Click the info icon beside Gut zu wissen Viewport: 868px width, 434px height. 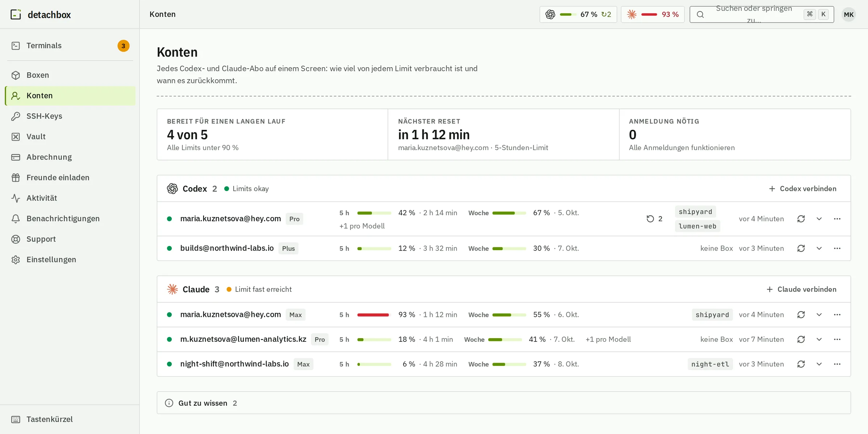(x=169, y=403)
